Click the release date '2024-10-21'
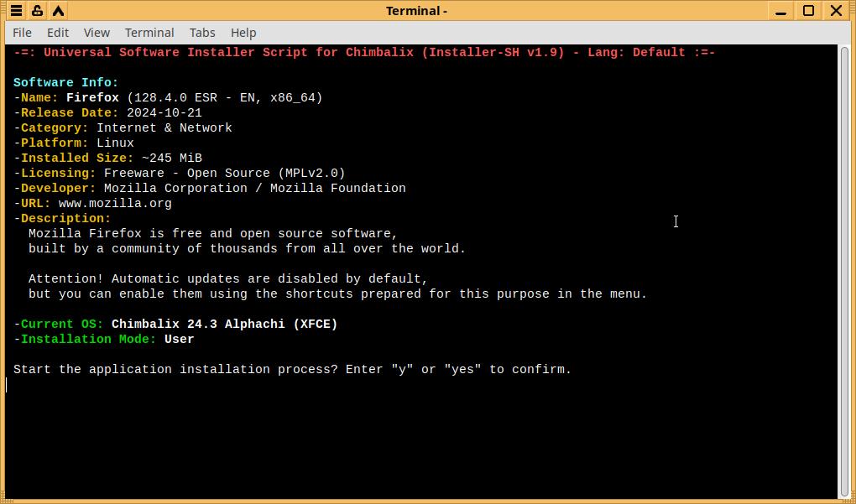This screenshot has width=856, height=504. coord(164,113)
